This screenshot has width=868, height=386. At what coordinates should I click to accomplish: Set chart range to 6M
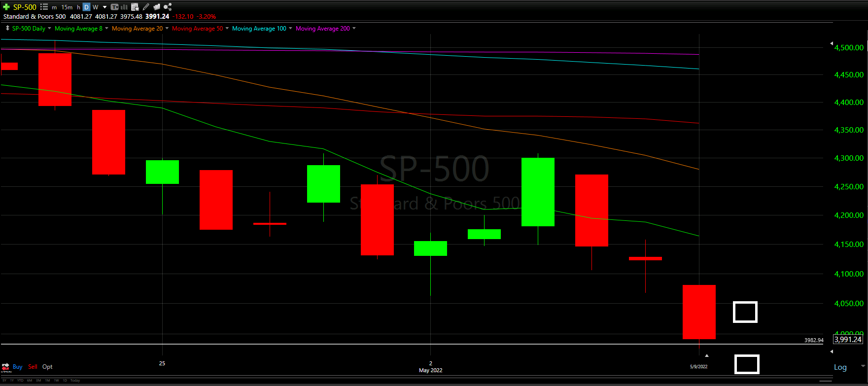tap(30, 381)
